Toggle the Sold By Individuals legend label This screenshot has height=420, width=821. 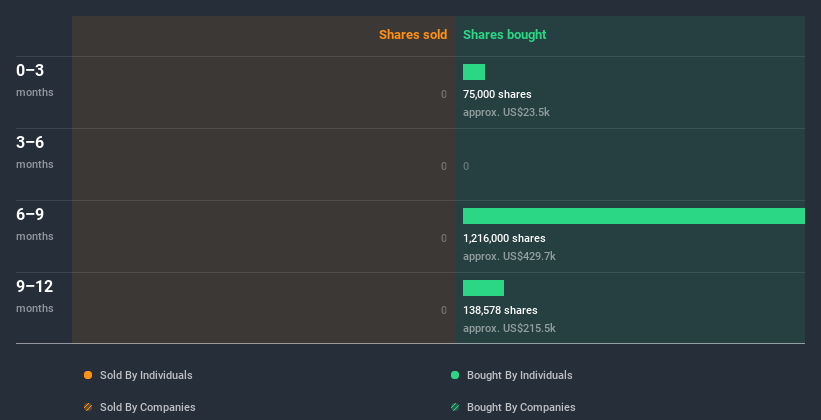[146, 375]
